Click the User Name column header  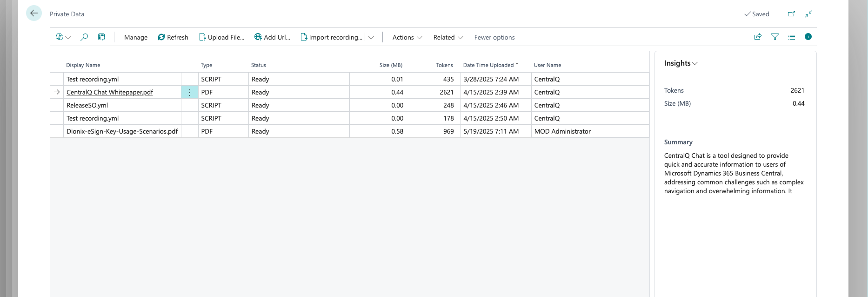point(548,65)
